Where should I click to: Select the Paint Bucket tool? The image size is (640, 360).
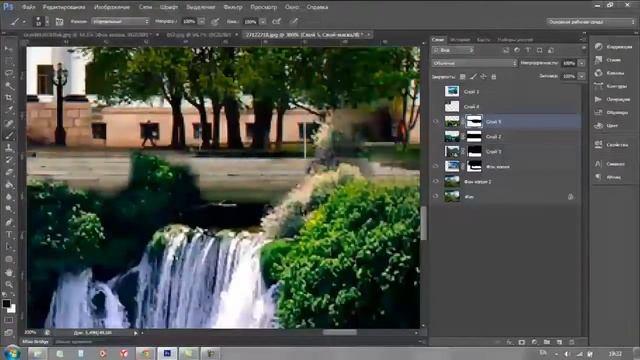(x=9, y=185)
